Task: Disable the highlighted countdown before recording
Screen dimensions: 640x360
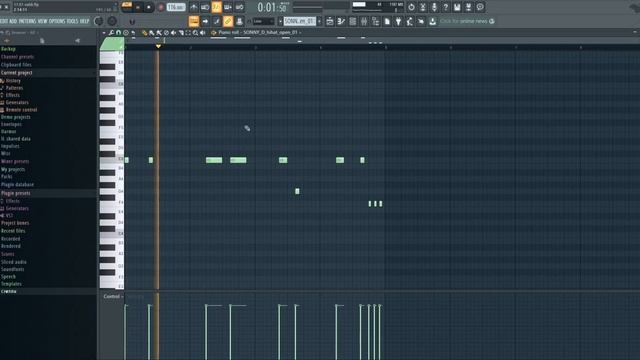Action: tap(216, 7)
